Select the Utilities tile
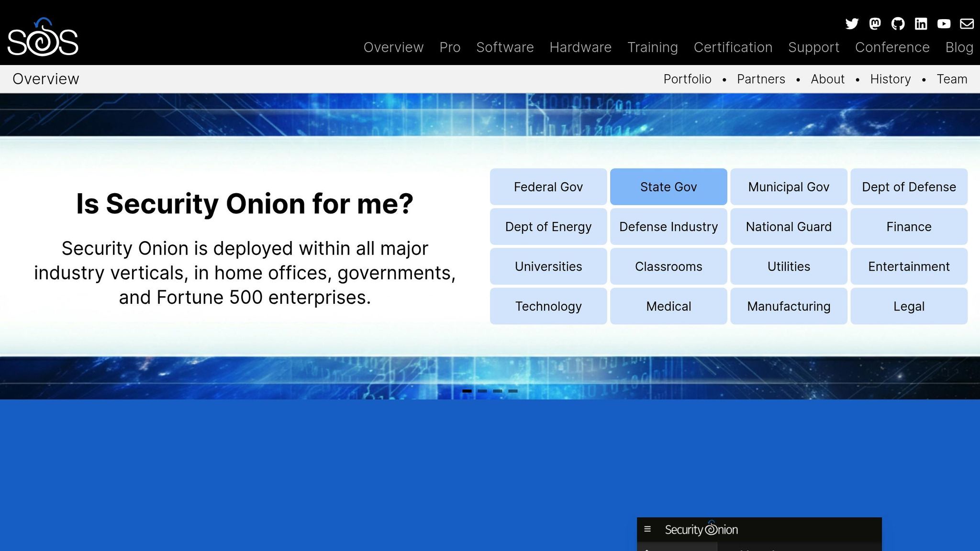This screenshot has width=980, height=551. (x=789, y=266)
